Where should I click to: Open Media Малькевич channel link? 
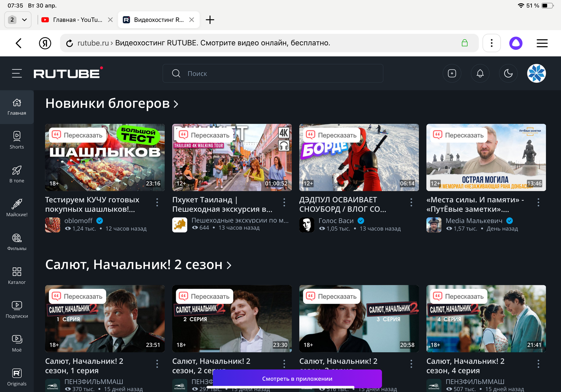474,221
